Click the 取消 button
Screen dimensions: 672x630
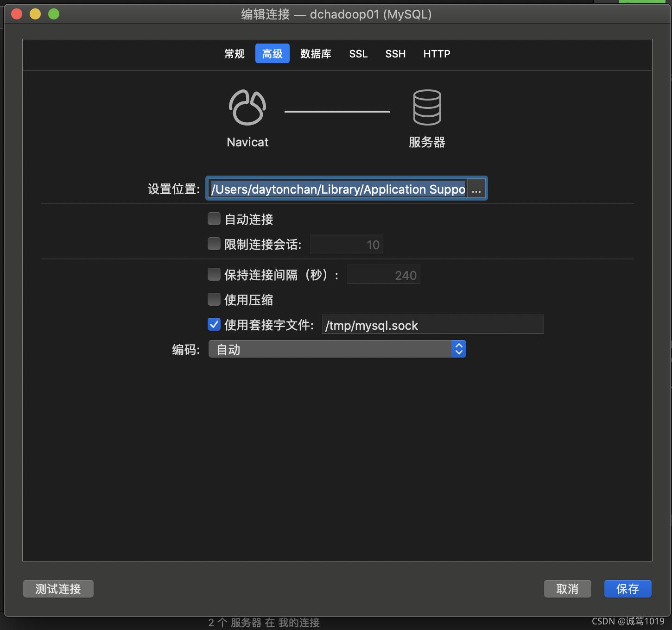point(567,589)
